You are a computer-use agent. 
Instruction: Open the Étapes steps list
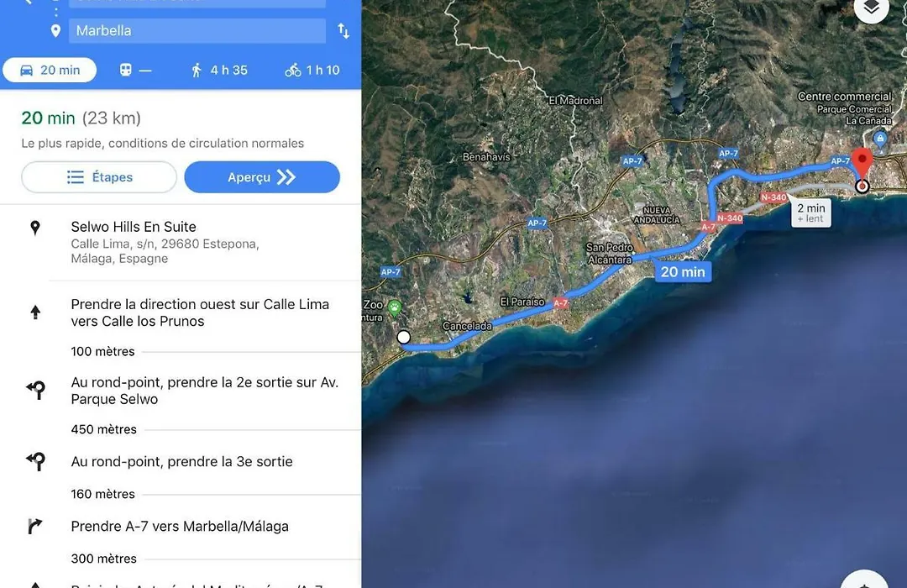point(99,177)
